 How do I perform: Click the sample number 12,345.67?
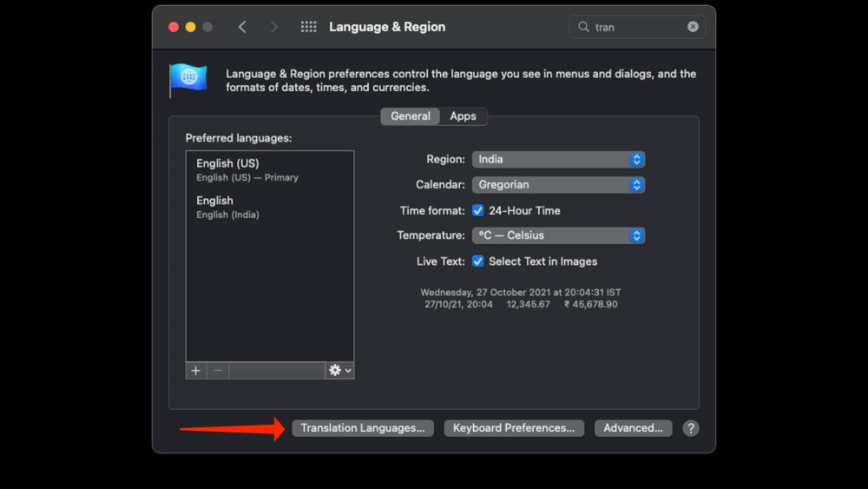pos(528,304)
